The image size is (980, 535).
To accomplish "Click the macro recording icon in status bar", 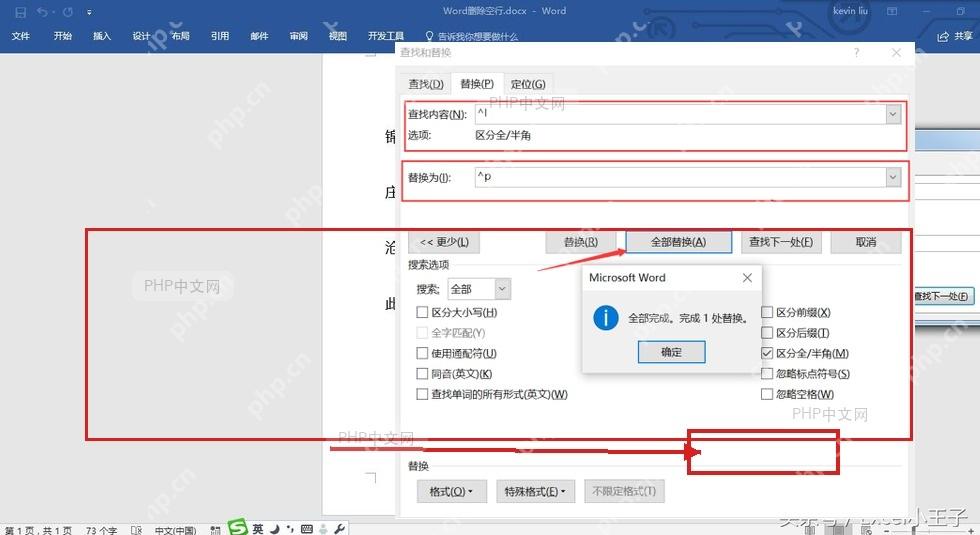I will click(x=215, y=530).
